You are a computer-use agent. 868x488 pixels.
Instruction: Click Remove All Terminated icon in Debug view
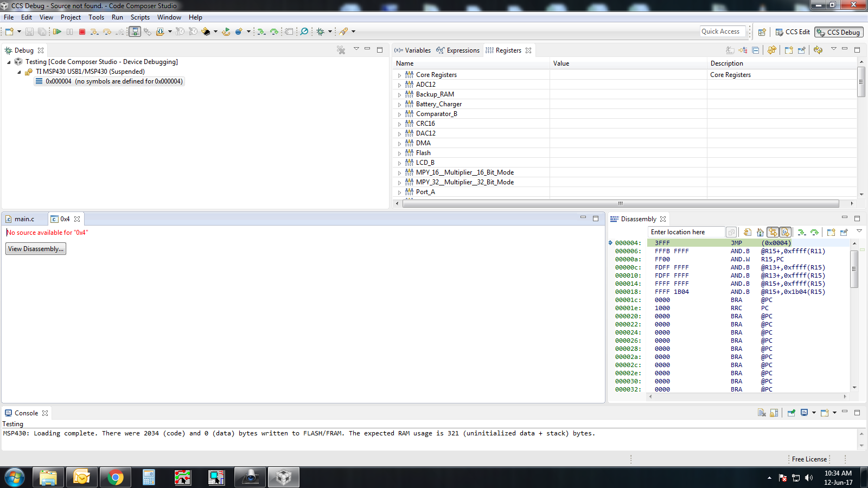(x=341, y=50)
